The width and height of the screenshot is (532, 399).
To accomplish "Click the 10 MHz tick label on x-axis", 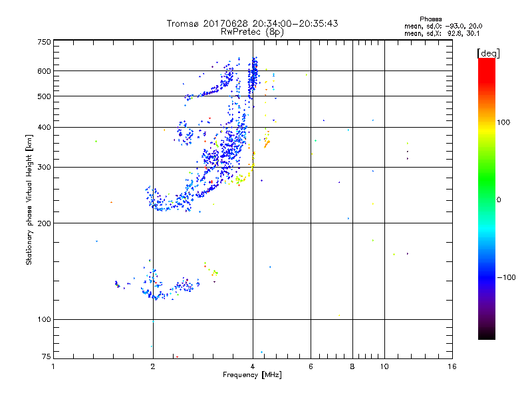I will [x=384, y=366].
